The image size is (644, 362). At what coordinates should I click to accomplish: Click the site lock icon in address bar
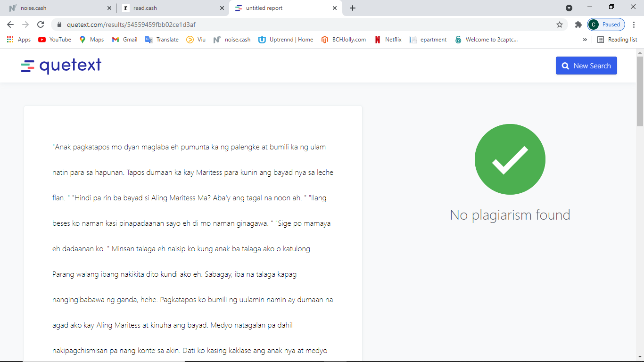(59, 25)
